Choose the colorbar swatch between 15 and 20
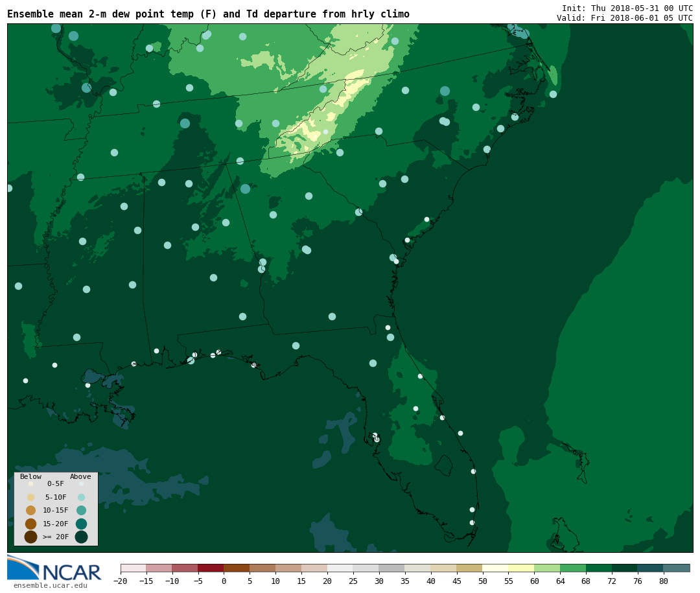The height and width of the screenshot is (593, 700). tap(314, 568)
